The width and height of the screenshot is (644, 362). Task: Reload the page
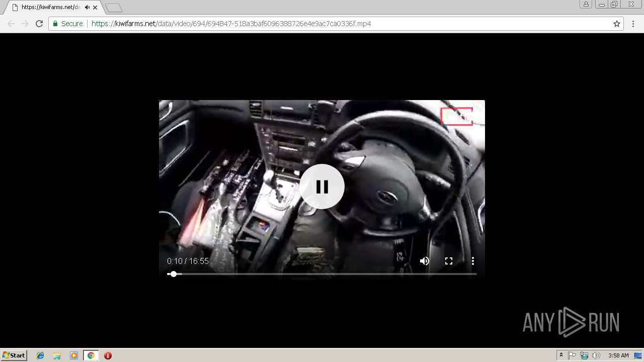coord(39,24)
